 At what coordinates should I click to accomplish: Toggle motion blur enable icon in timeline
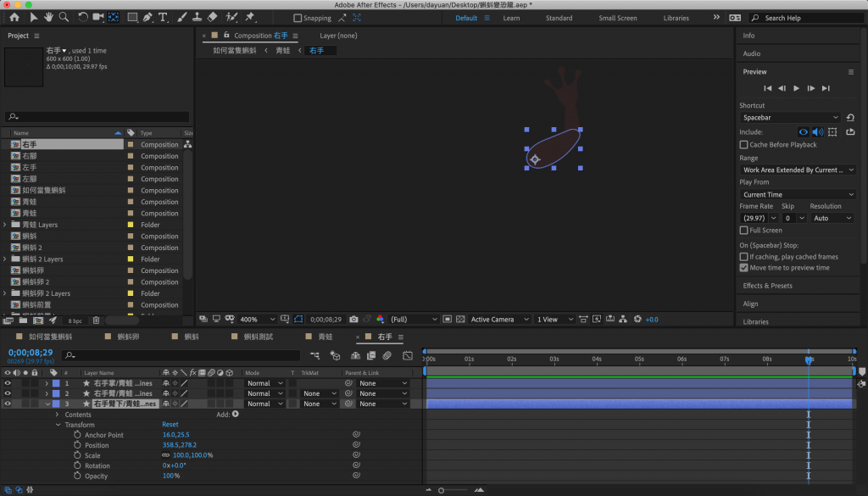pos(387,355)
